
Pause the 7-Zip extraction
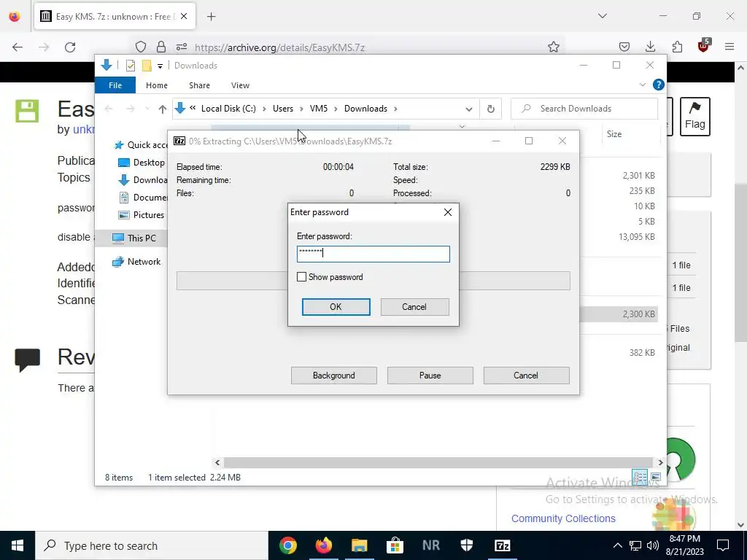(x=430, y=376)
